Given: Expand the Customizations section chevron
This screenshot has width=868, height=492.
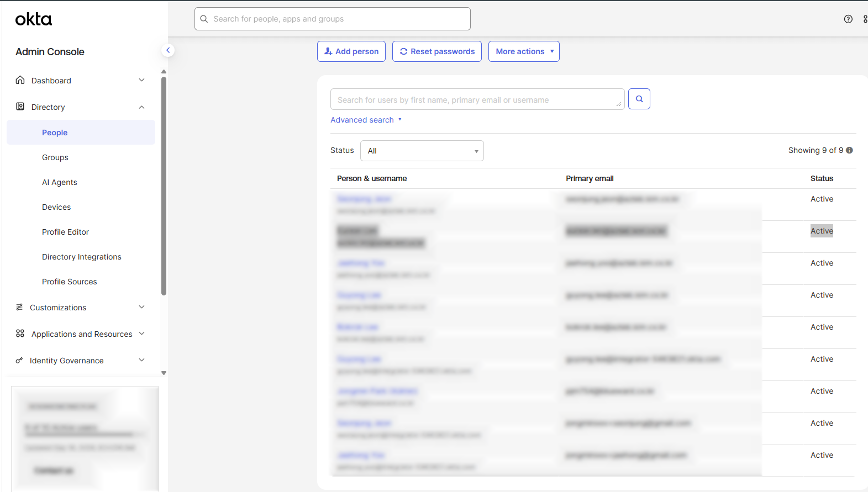Looking at the screenshot, I should pyautogui.click(x=141, y=307).
